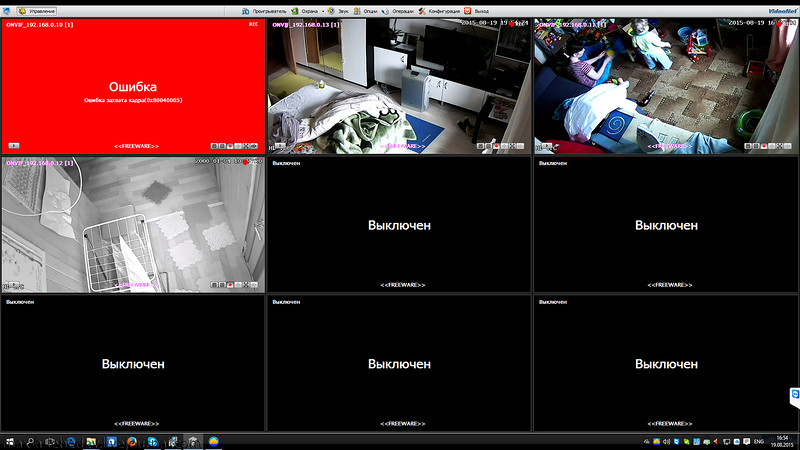This screenshot has width=800, height=450.
Task: Launch Edge browser from taskbar
Action: click(x=71, y=442)
